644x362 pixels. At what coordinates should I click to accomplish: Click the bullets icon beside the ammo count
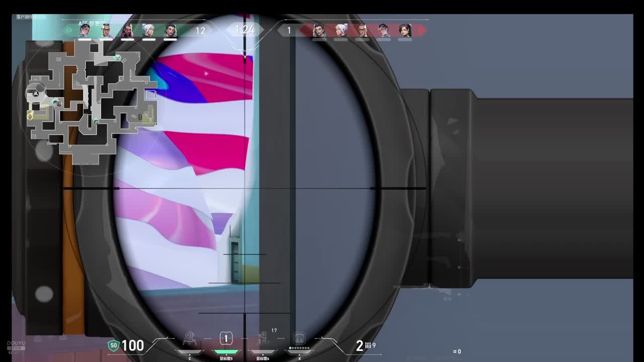pos(368,345)
